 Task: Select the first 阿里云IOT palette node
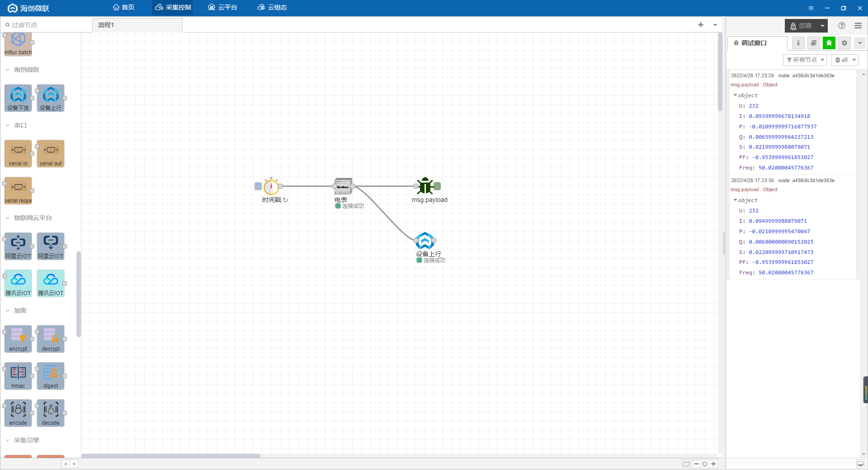point(18,246)
